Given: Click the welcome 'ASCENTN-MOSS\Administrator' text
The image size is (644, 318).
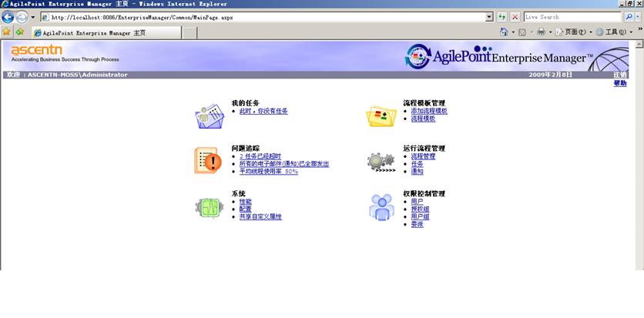Looking at the screenshot, I should (x=78, y=75).
